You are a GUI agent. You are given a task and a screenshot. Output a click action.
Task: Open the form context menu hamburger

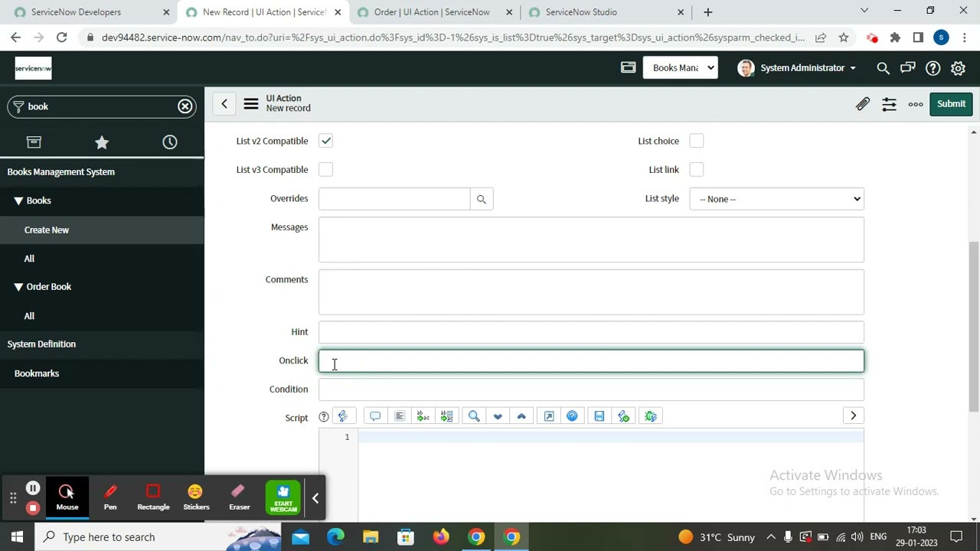click(251, 103)
